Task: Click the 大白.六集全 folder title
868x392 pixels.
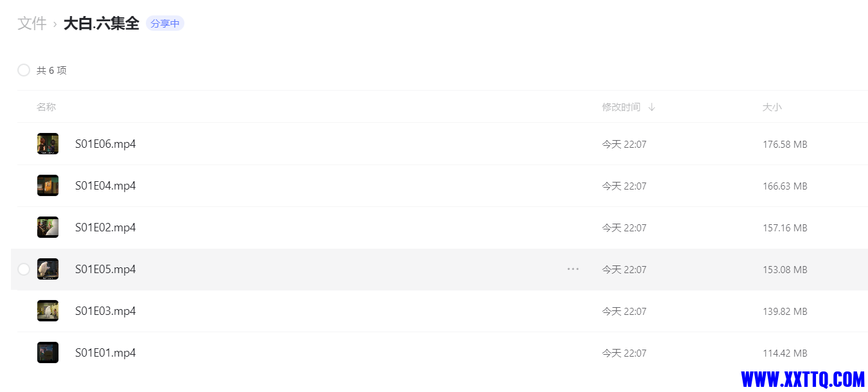Action: point(102,24)
